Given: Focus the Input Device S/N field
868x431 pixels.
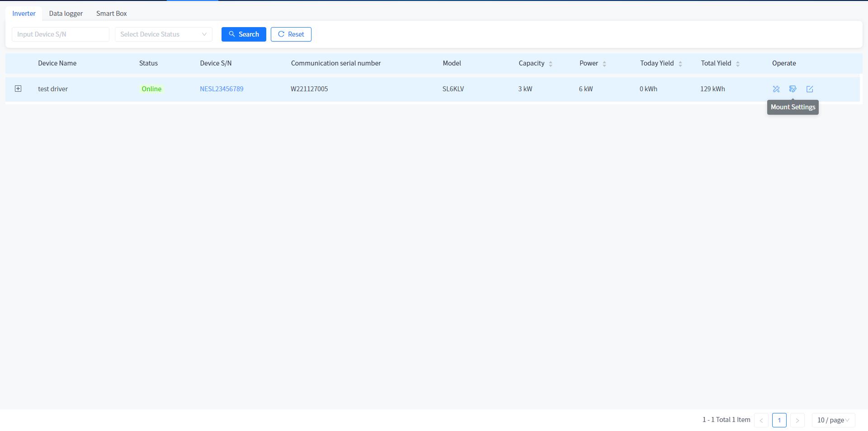Looking at the screenshot, I should pos(60,34).
